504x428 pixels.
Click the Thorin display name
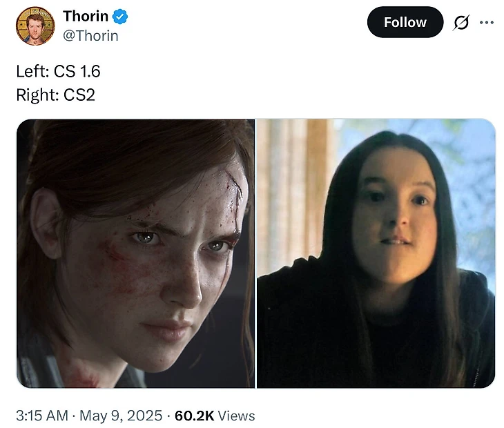[85, 16]
